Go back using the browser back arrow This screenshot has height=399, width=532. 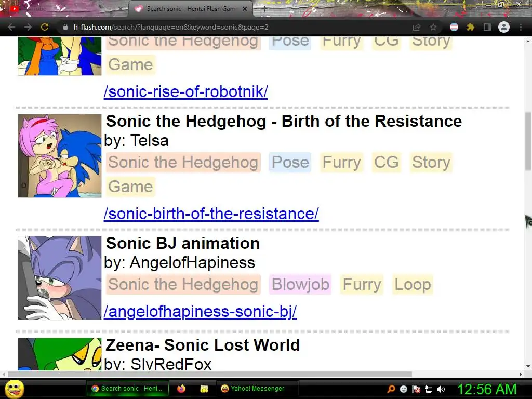pos(11,27)
